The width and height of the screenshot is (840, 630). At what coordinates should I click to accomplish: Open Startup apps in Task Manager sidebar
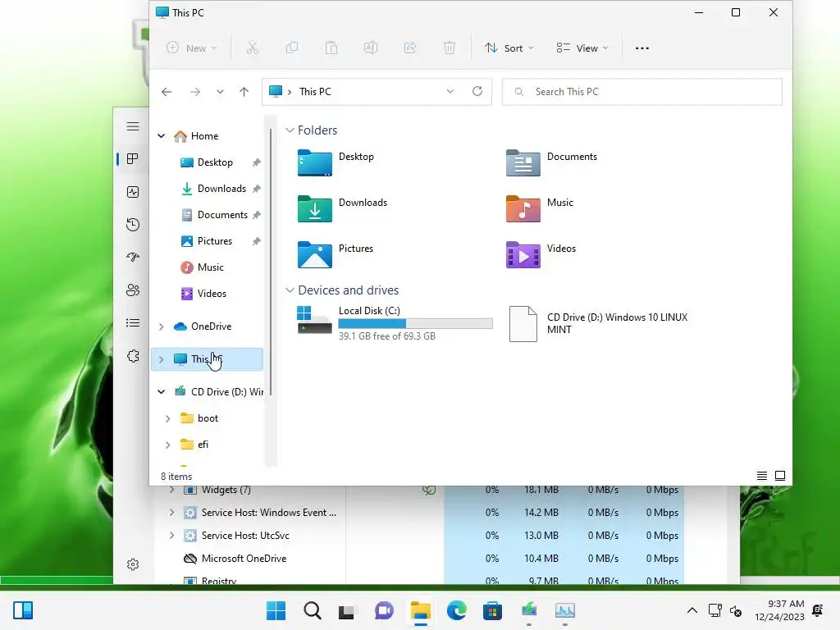tap(133, 257)
